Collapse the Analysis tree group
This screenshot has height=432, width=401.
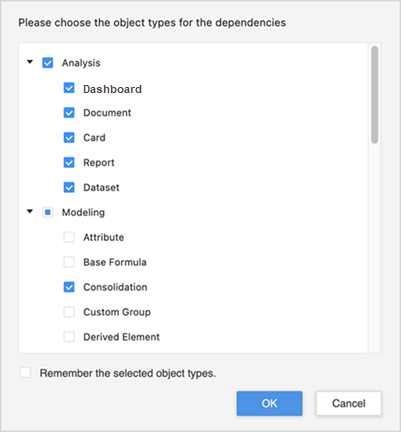pyautogui.click(x=30, y=62)
